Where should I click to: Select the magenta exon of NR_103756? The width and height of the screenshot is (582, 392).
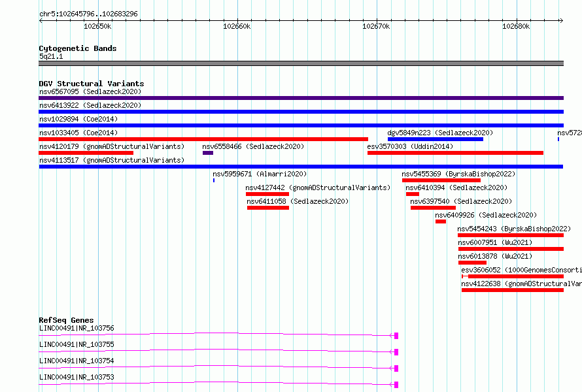point(396,336)
